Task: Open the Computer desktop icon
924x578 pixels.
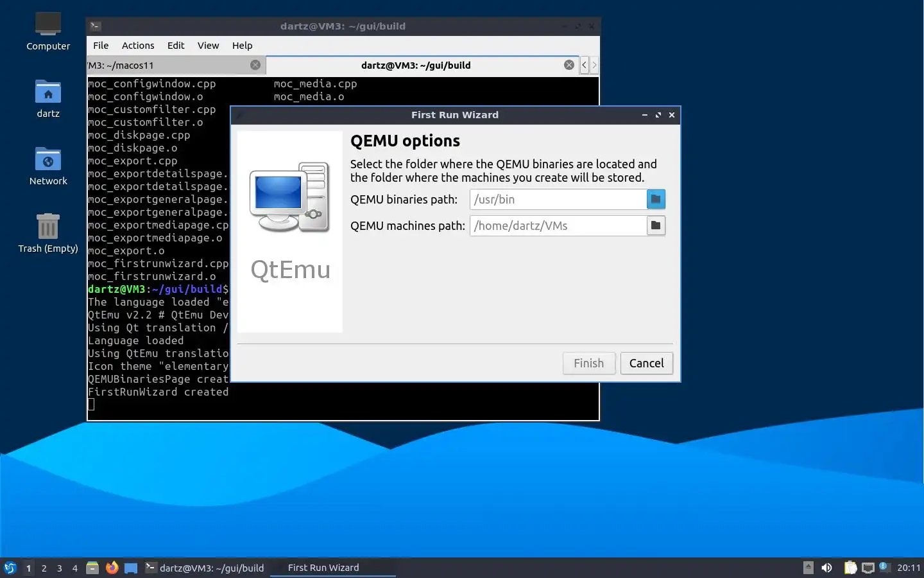Action: click(48, 31)
